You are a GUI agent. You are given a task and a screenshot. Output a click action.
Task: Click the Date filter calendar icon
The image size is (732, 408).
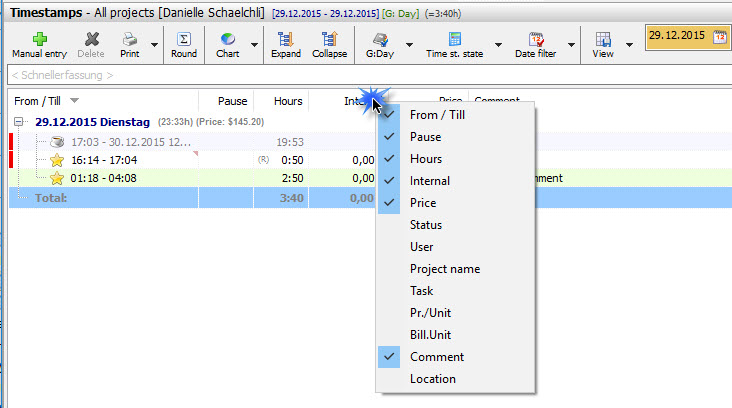click(537, 39)
